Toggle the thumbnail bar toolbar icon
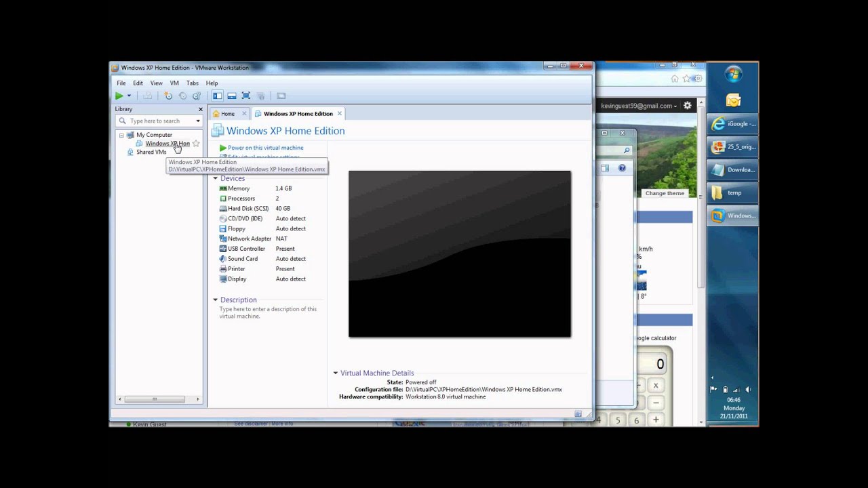The image size is (868, 488). (231, 96)
